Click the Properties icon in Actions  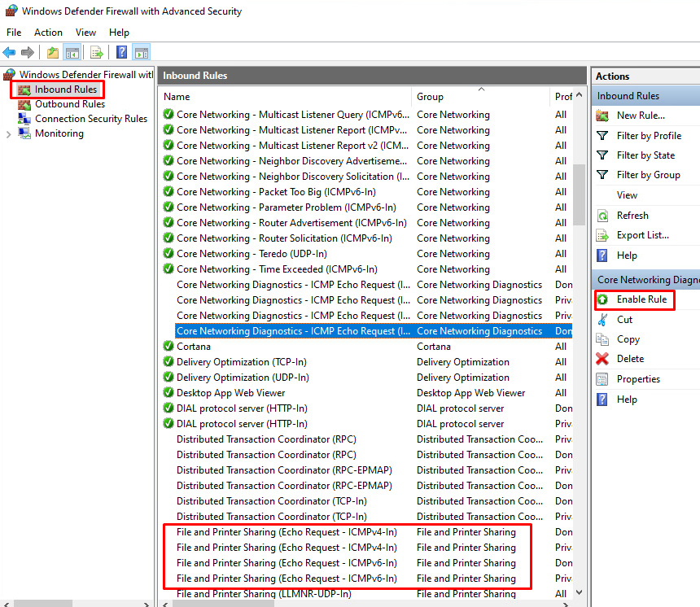[602, 379]
